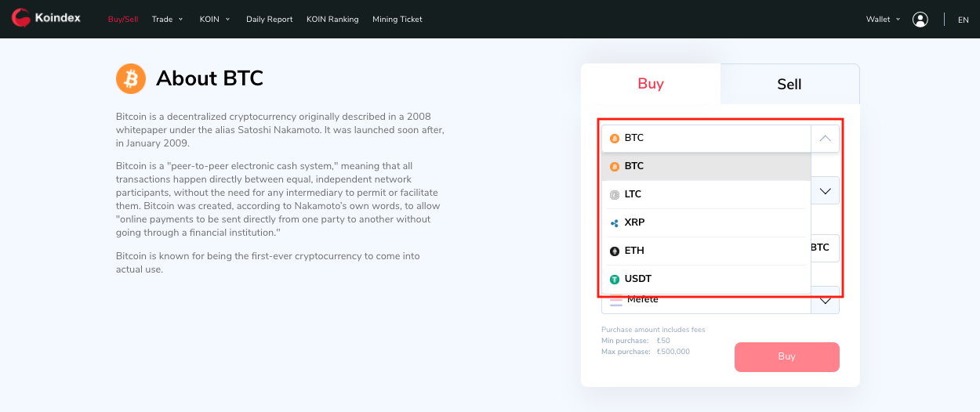Open the user profile account icon
980x412 pixels.
tap(920, 20)
